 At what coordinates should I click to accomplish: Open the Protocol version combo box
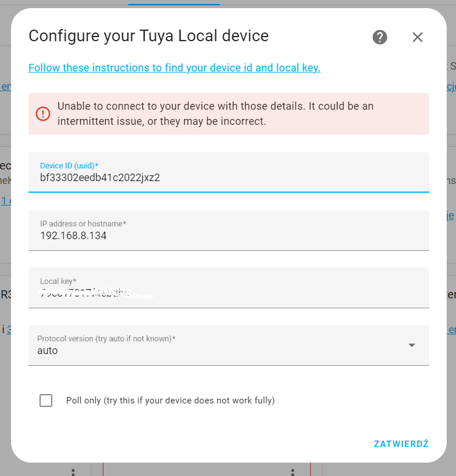coord(228,345)
